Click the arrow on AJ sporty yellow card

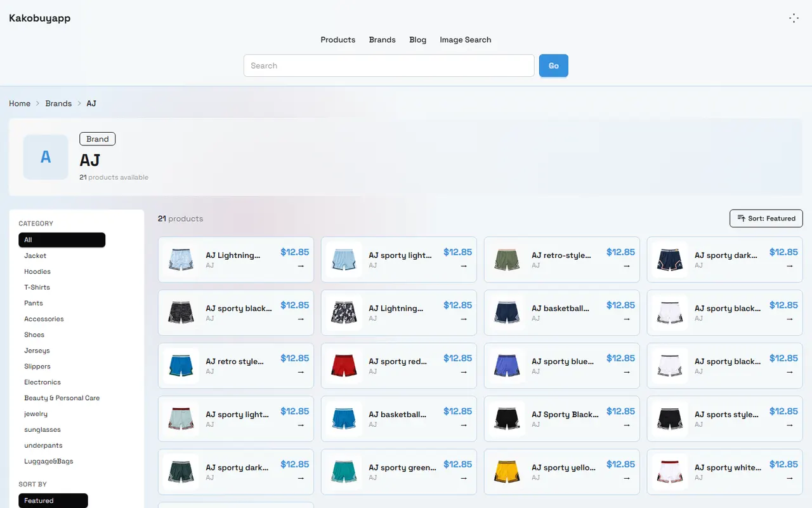pyautogui.click(x=627, y=478)
